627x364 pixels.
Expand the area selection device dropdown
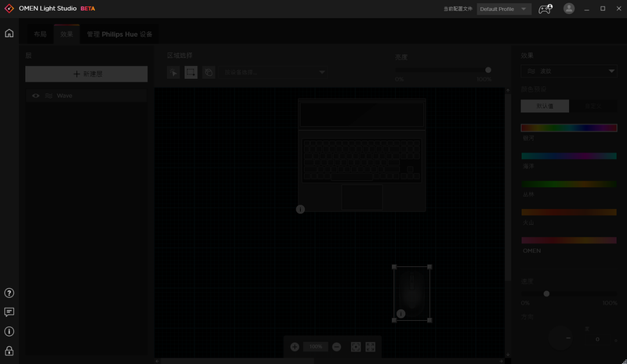click(x=274, y=72)
